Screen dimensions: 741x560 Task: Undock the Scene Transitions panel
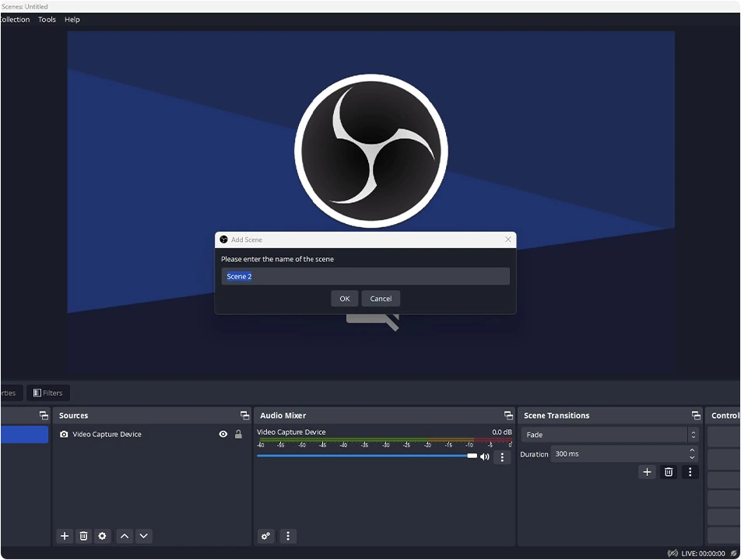click(x=696, y=415)
